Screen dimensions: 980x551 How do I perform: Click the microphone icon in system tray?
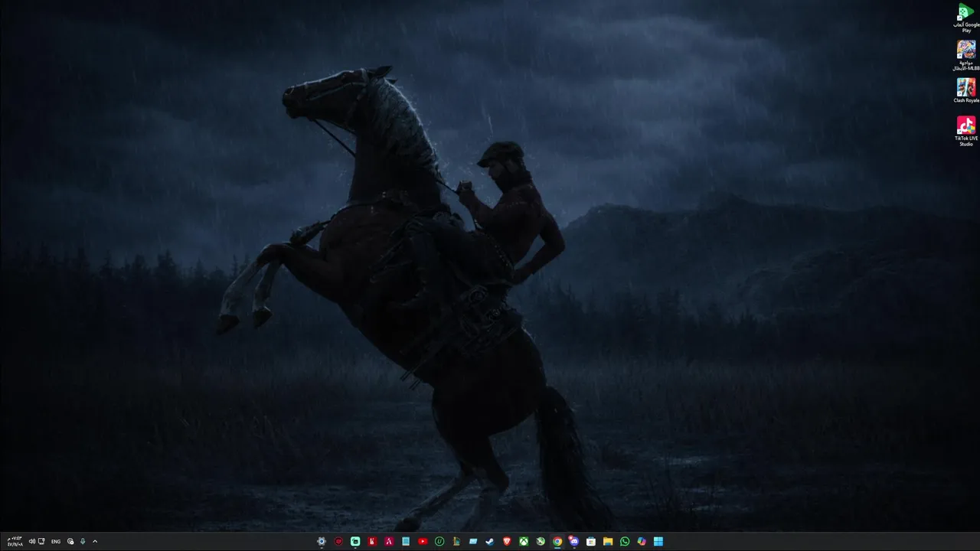pyautogui.click(x=83, y=541)
